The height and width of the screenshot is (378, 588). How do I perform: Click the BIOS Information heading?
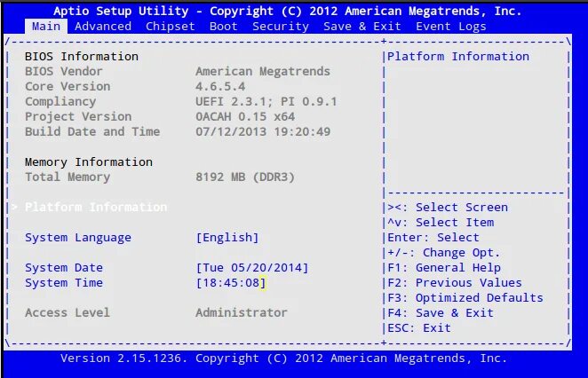pos(82,57)
